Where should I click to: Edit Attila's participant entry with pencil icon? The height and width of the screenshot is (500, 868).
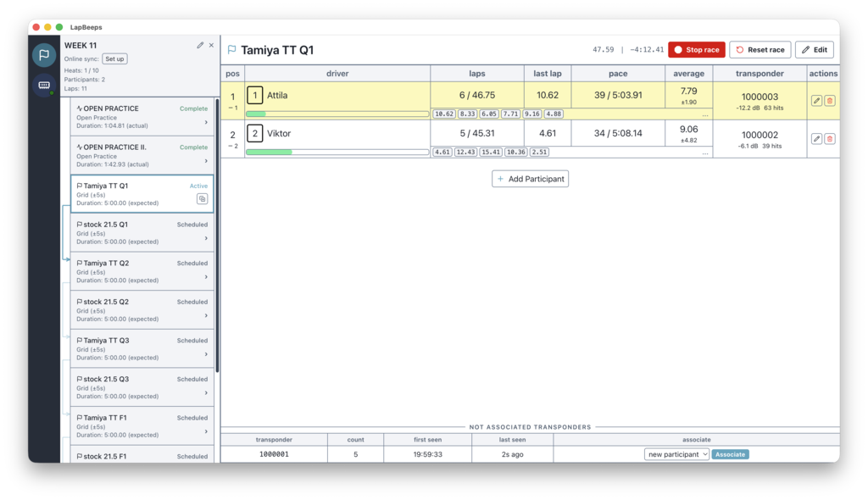tap(816, 101)
